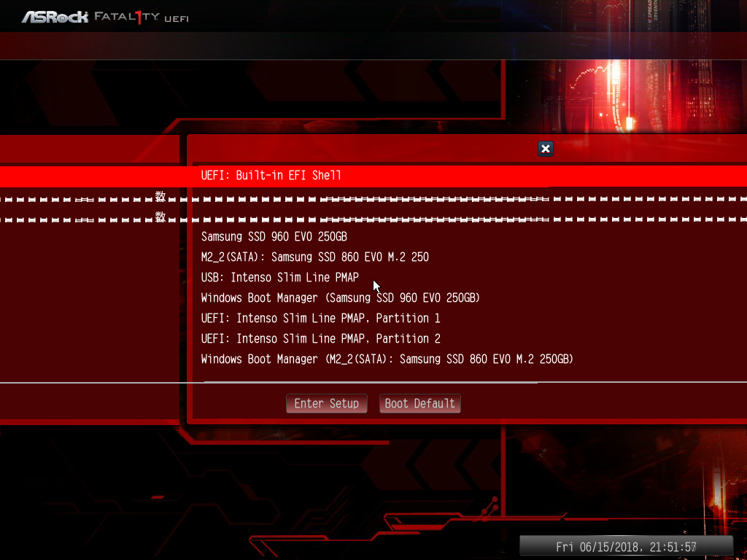Choose Windows Boot Manager on M2_2(SATA) drive

(x=387, y=359)
